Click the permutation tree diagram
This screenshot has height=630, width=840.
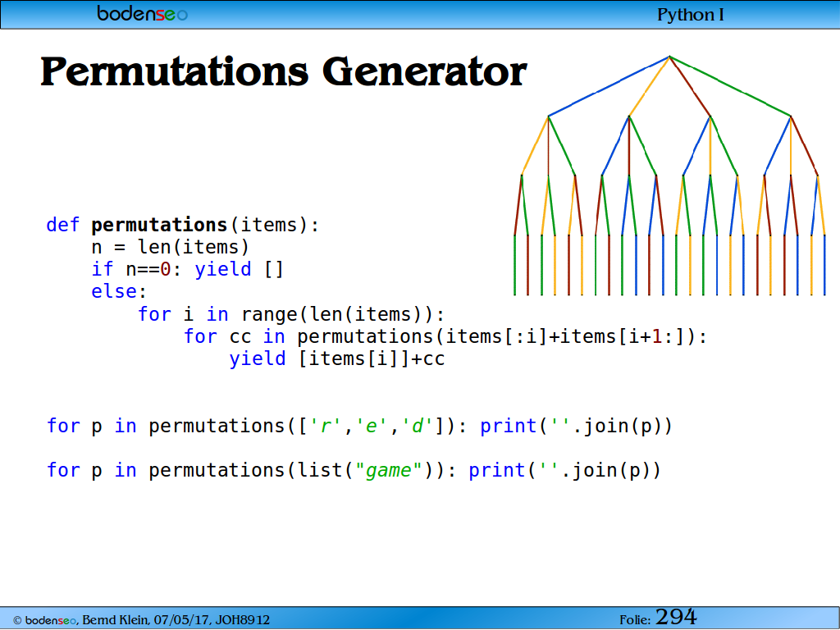[x=669, y=176]
